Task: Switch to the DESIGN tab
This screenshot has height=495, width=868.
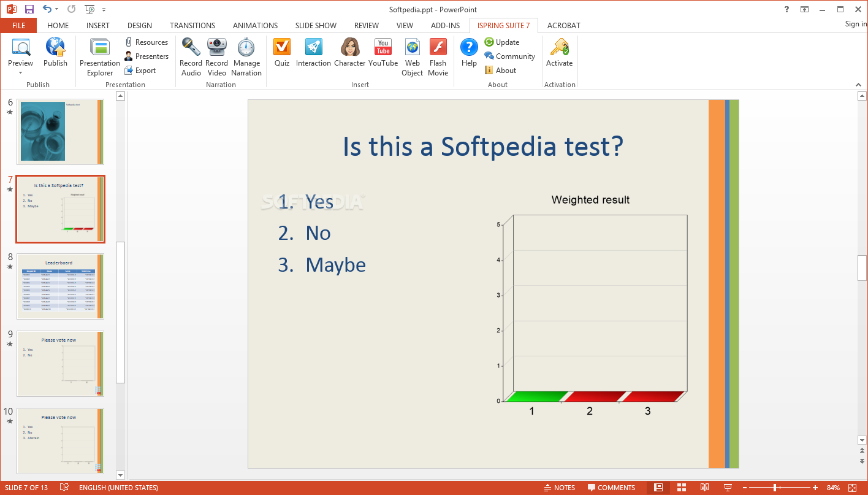Action: coord(140,25)
